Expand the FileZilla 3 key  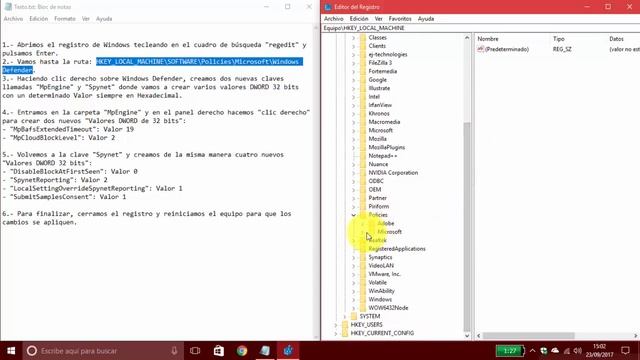[x=353, y=63]
